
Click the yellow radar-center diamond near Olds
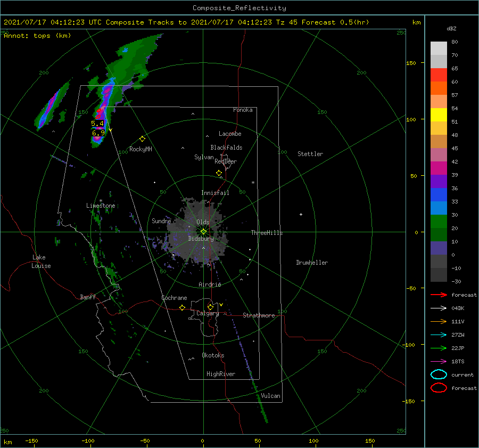tap(203, 232)
